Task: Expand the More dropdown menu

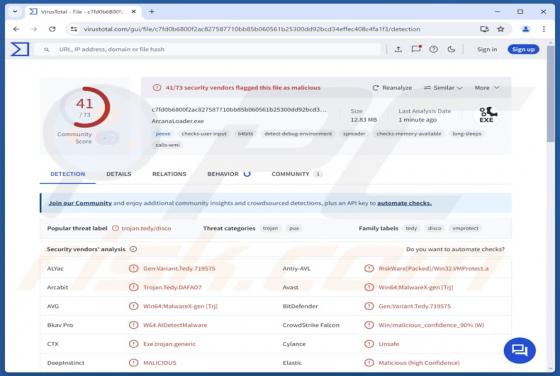Action: tap(486, 88)
